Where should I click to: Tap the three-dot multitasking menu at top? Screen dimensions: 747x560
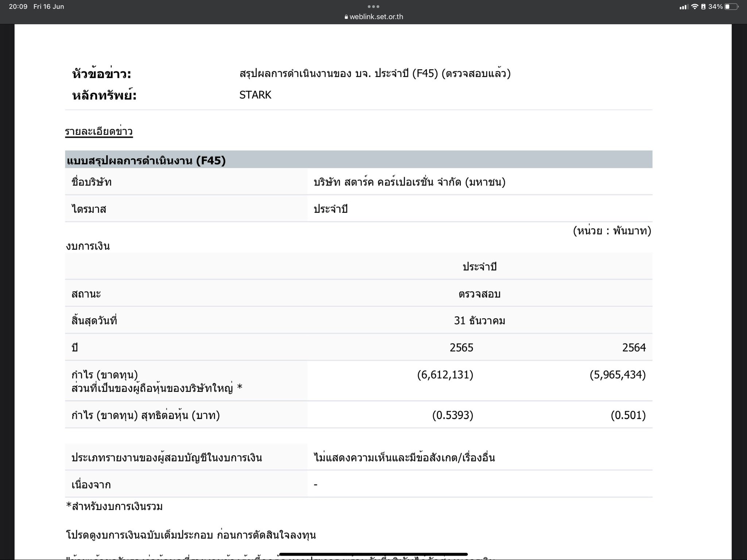tap(373, 7)
